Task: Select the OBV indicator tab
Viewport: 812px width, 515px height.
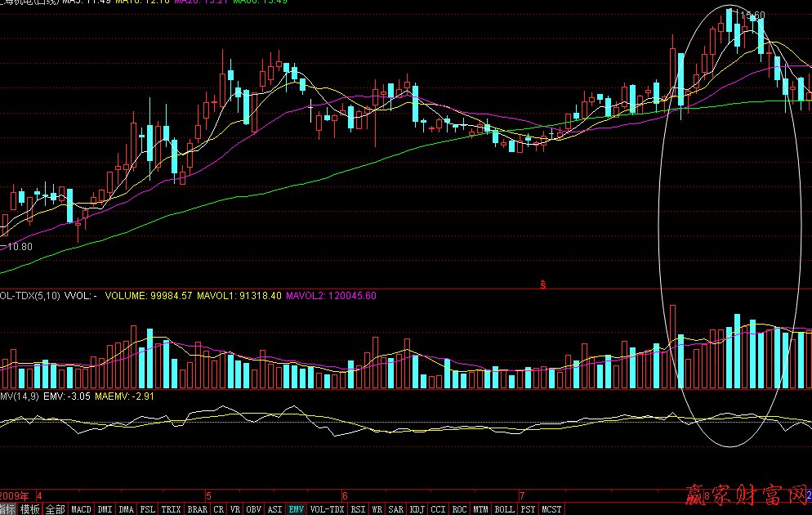Action: [x=254, y=509]
